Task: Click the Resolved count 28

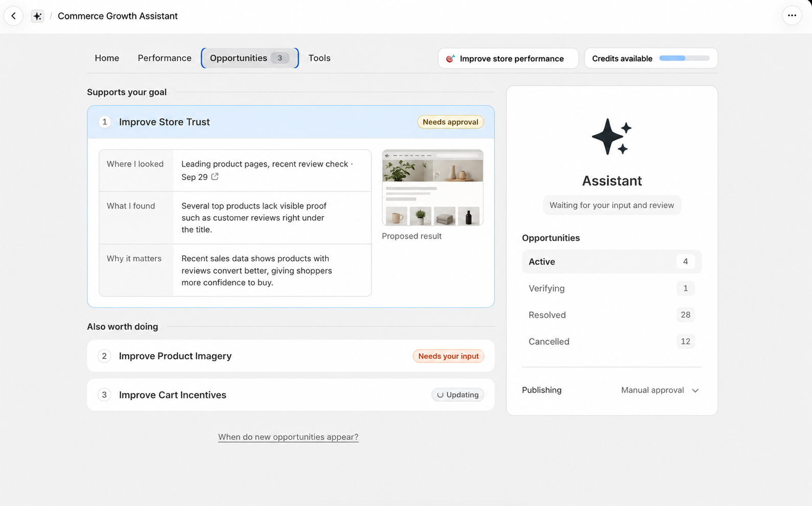Action: [685, 315]
